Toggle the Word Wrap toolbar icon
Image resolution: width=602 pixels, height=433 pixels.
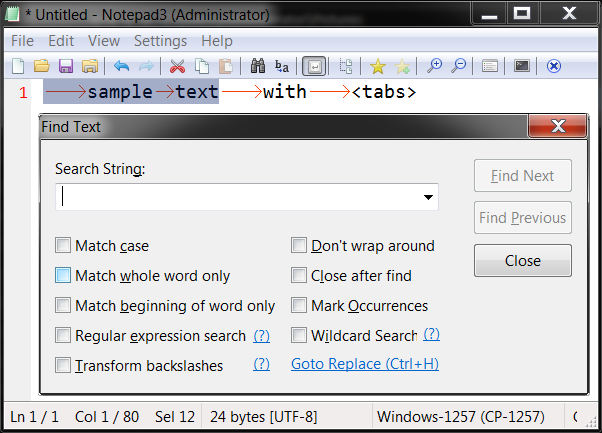tap(314, 66)
